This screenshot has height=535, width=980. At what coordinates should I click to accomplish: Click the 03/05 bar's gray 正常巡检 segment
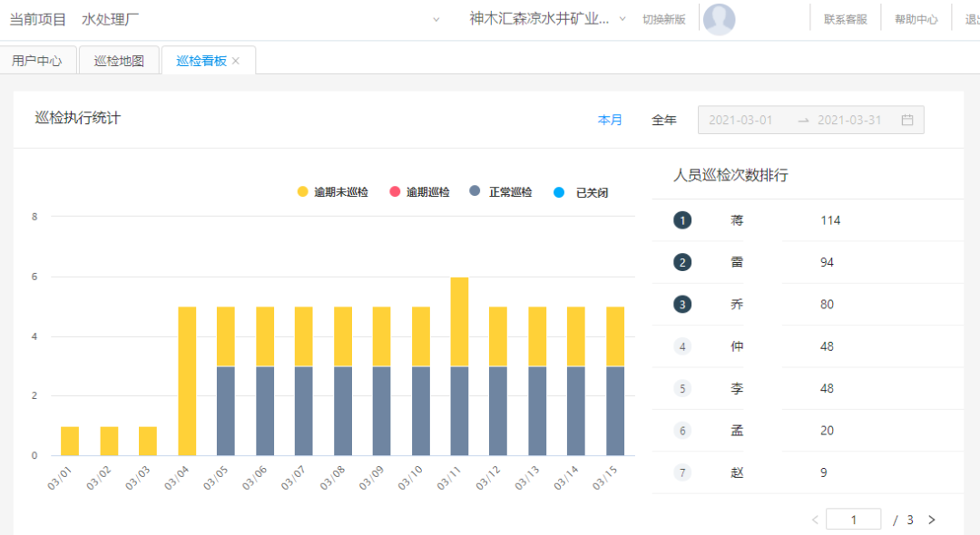226,411
